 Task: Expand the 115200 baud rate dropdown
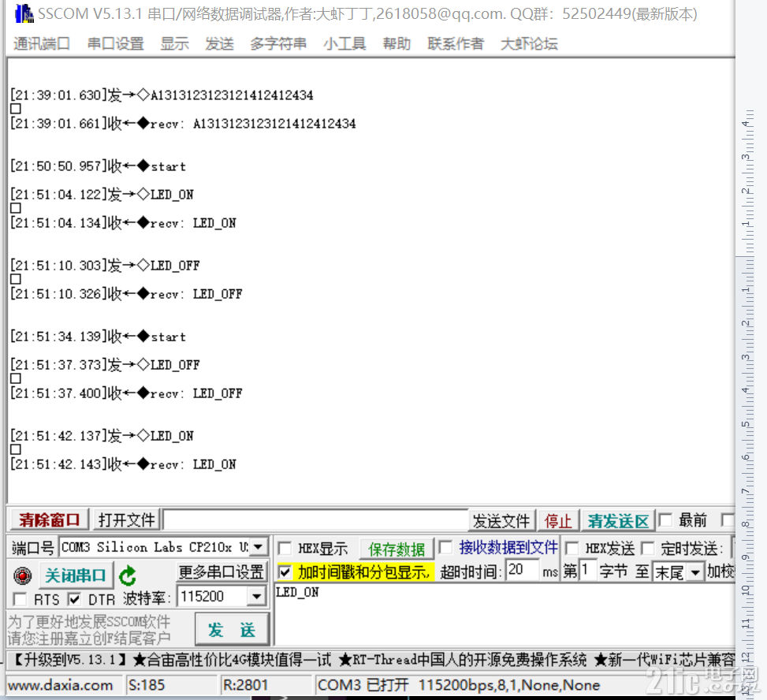[x=256, y=596]
